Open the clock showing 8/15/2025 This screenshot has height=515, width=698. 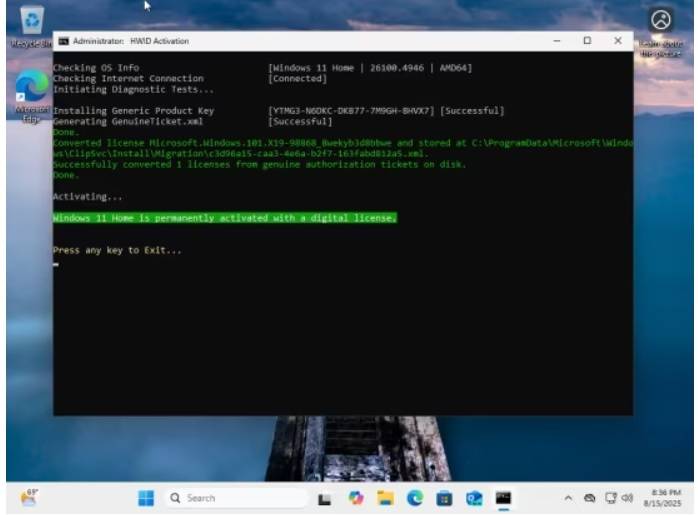662,498
